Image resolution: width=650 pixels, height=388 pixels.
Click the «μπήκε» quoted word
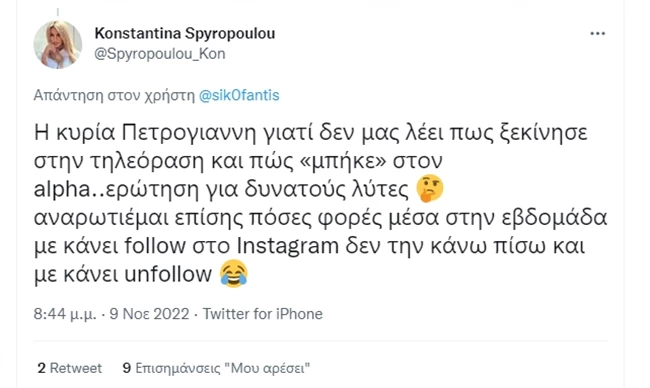pos(342,161)
